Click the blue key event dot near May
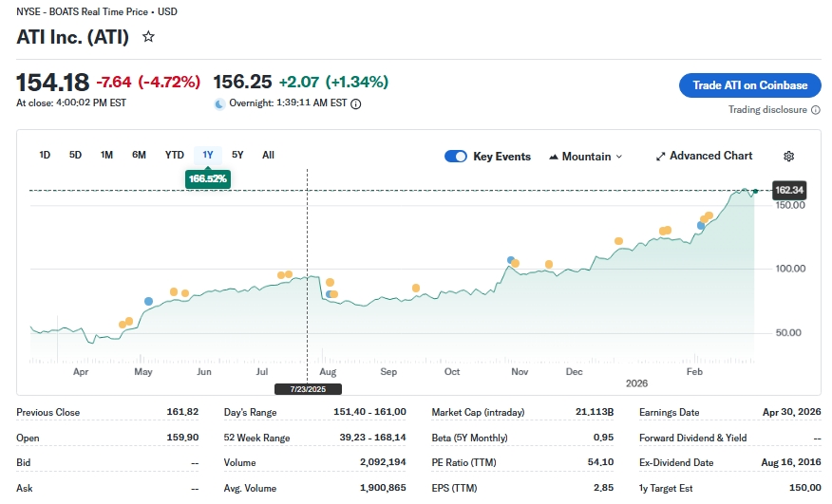This screenshot has height=504, width=832. pyautogui.click(x=148, y=301)
